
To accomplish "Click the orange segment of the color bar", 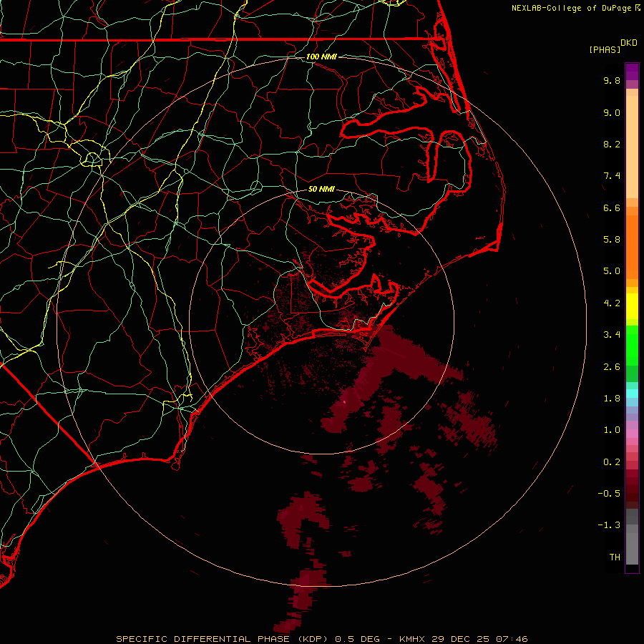I will pyautogui.click(x=632, y=246).
